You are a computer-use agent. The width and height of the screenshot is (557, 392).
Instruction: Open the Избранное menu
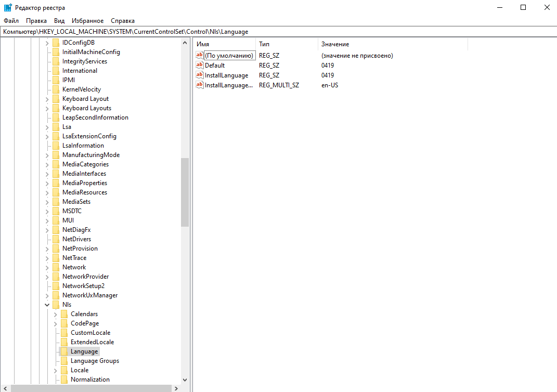click(x=88, y=21)
